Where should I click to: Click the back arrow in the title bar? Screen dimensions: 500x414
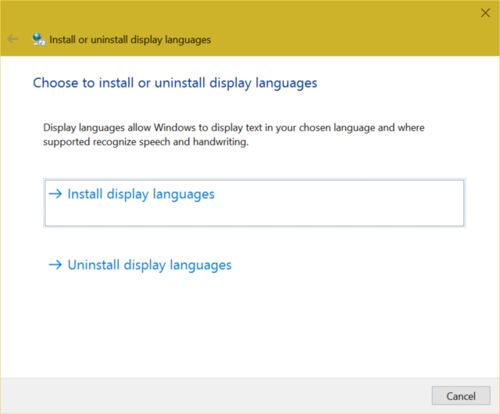13,39
